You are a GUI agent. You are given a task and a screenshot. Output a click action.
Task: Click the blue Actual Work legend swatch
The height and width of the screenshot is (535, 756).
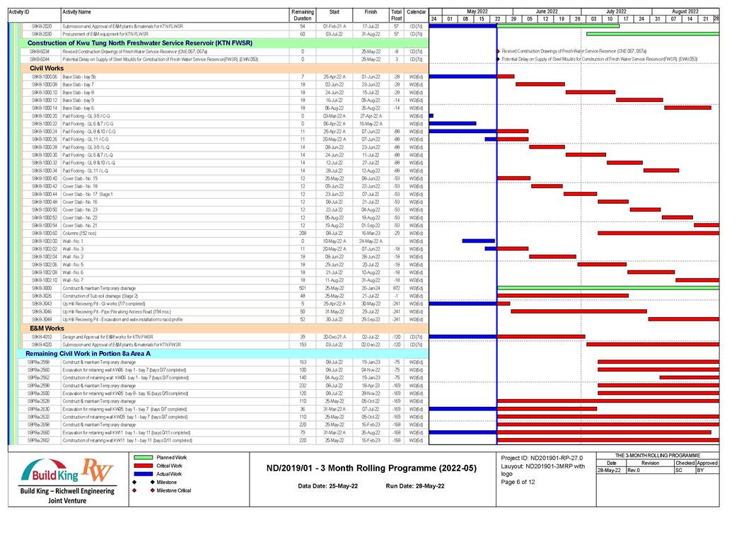(x=144, y=474)
